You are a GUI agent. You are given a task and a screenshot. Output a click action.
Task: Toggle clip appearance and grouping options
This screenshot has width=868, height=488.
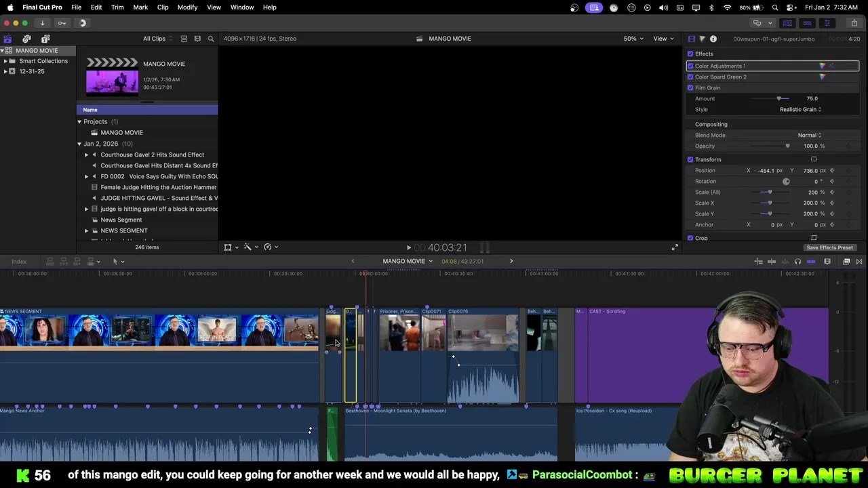click(184, 39)
